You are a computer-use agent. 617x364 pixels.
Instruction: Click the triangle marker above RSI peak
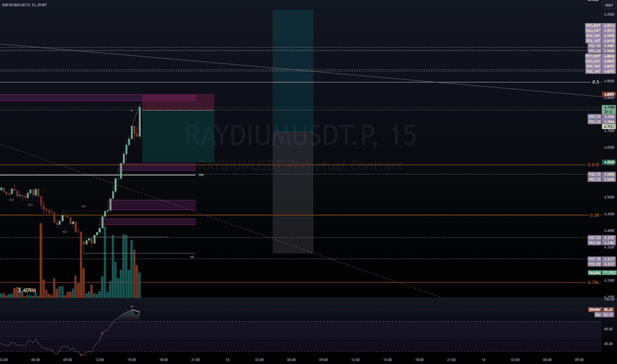(132, 306)
